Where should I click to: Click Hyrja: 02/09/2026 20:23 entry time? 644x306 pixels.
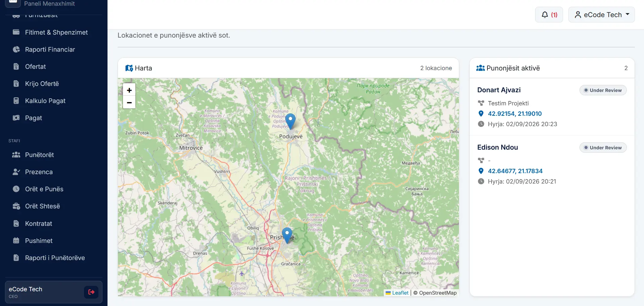click(522, 124)
